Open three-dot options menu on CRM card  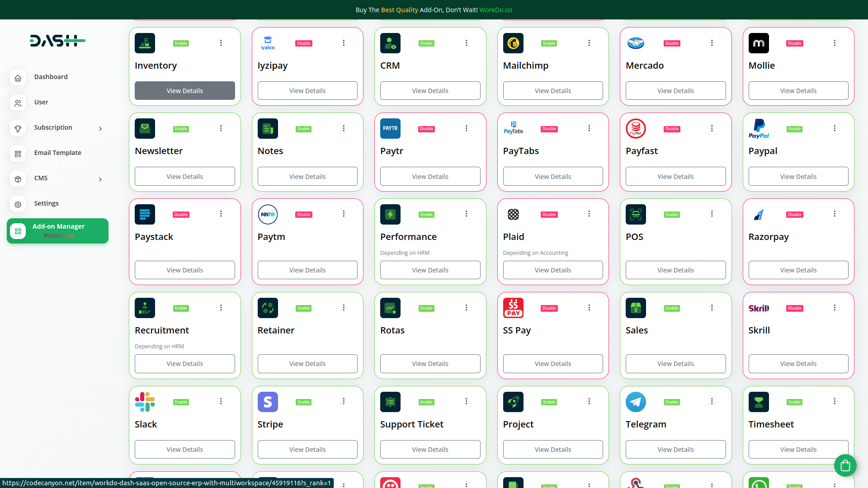[466, 43]
